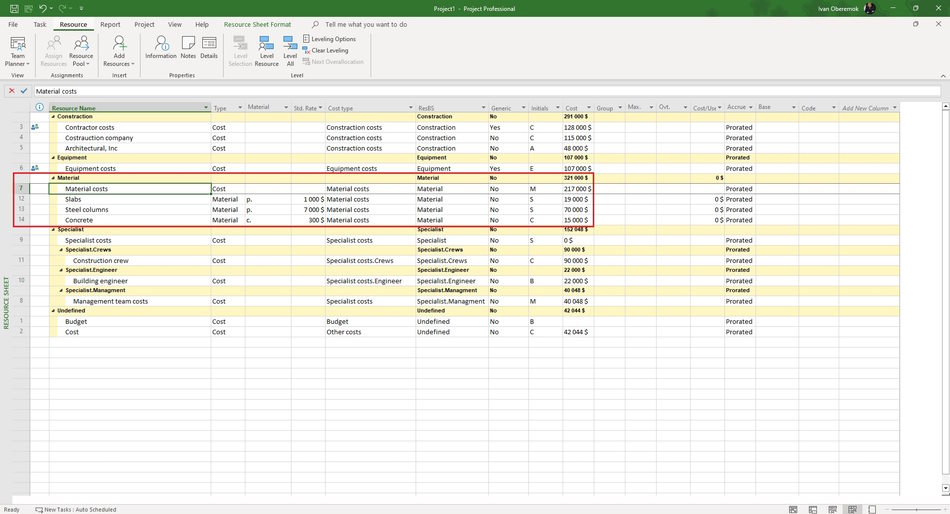Collapse the Specialist.Crews subgroup
This screenshot has width=950, height=514.
61,250
